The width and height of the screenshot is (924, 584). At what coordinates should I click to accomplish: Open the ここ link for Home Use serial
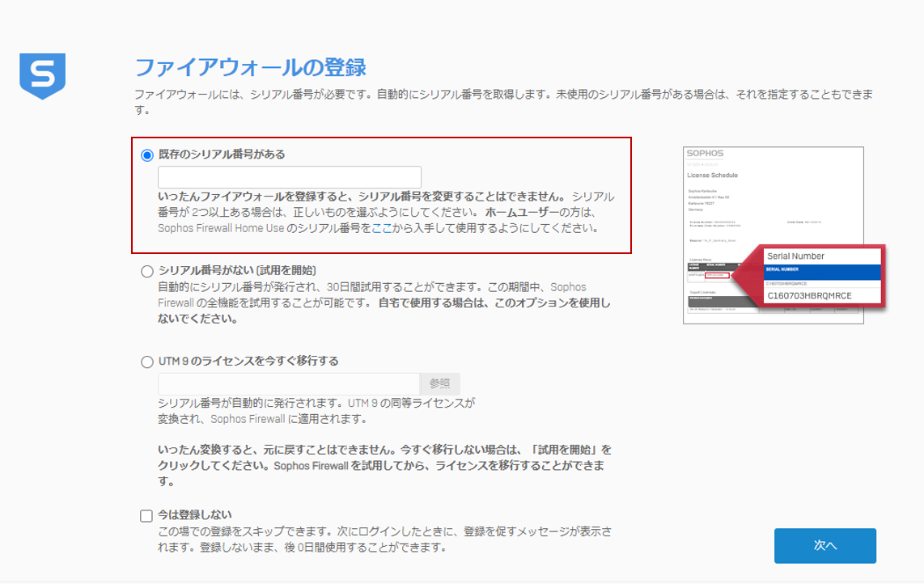click(382, 228)
